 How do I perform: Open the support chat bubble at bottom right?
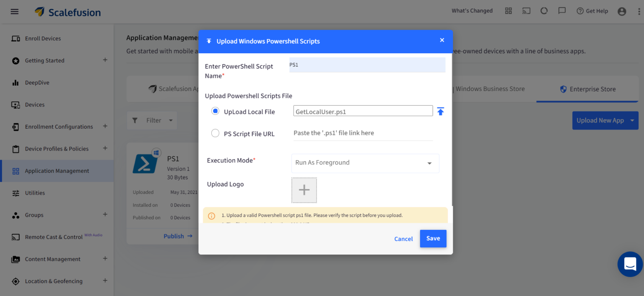pos(630,264)
